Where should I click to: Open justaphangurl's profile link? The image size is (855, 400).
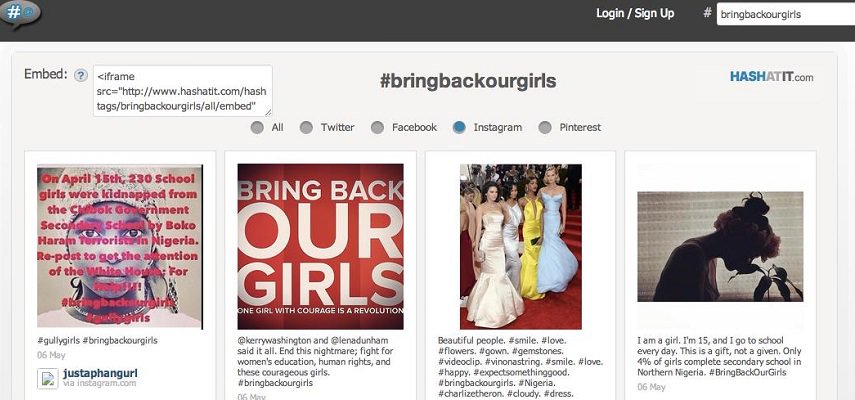tap(100, 373)
